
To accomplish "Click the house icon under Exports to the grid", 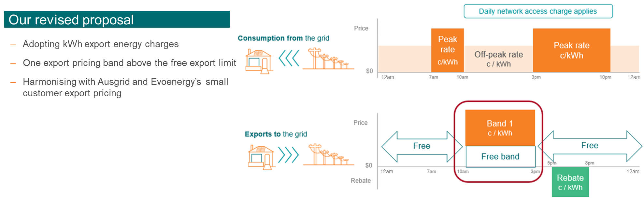I will coord(261,157).
